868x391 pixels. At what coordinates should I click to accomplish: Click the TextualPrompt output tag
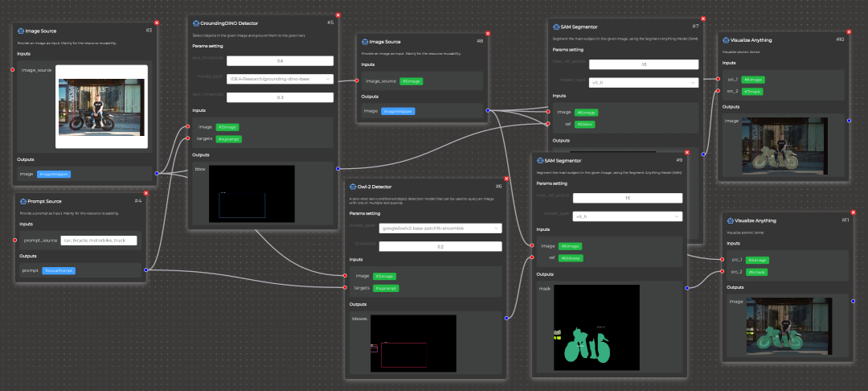(x=59, y=271)
